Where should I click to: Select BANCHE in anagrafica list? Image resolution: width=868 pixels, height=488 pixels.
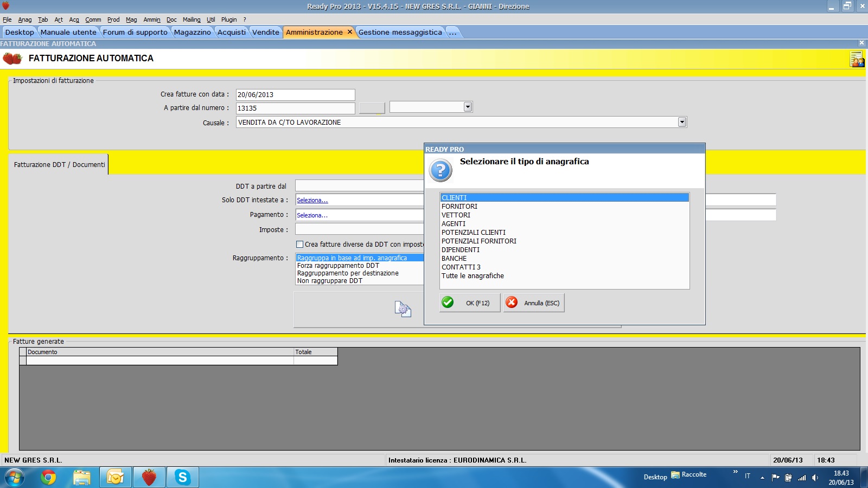pos(564,259)
